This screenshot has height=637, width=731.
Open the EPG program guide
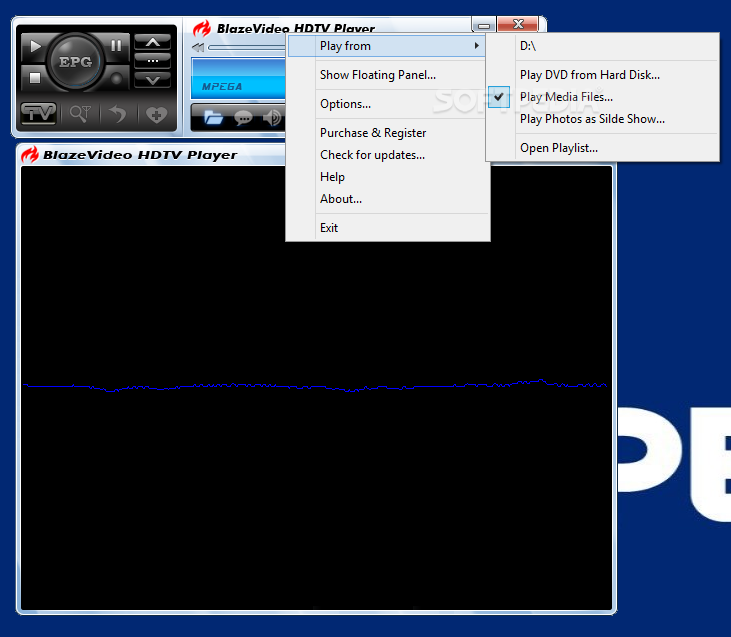pos(75,62)
